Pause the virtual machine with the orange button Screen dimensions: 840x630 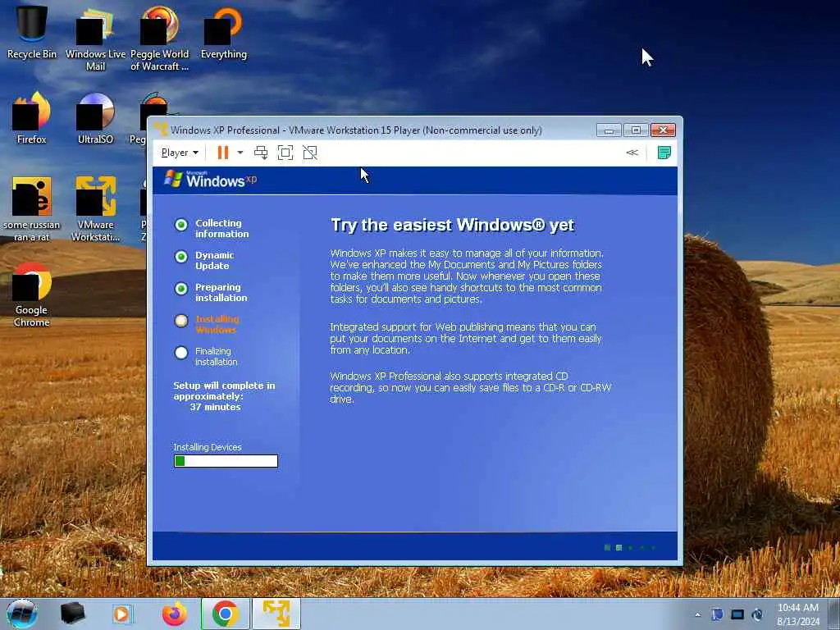tap(223, 153)
